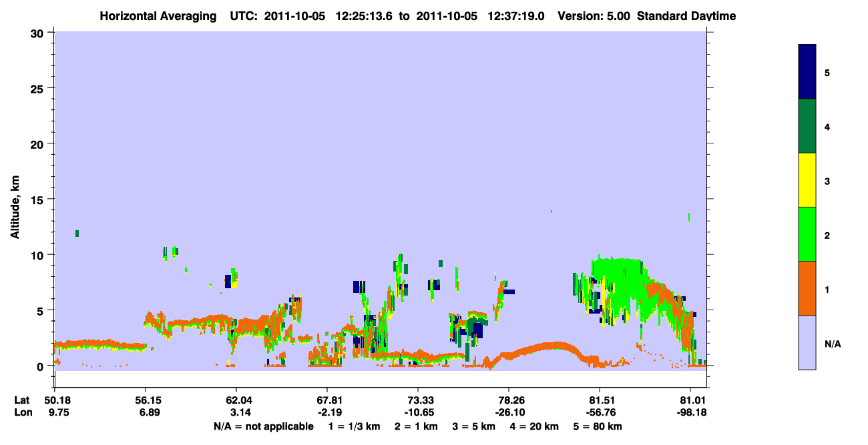Screen dimensions: 868x445
Task: Click the orange color bar segment 1
Action: pyautogui.click(x=807, y=288)
